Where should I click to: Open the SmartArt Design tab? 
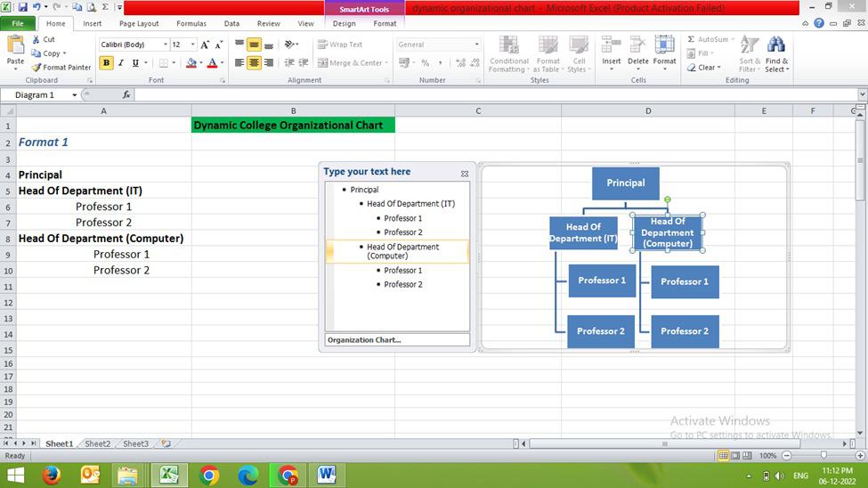click(x=344, y=24)
